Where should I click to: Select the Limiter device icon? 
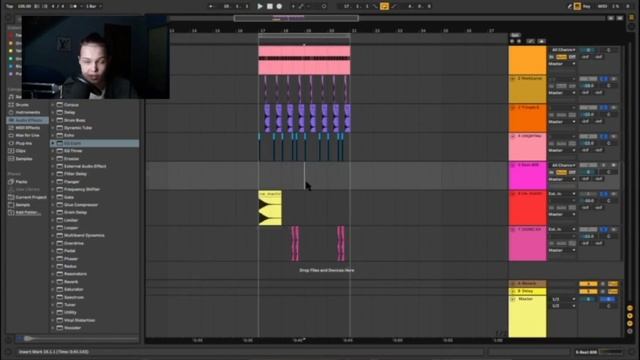[60, 220]
